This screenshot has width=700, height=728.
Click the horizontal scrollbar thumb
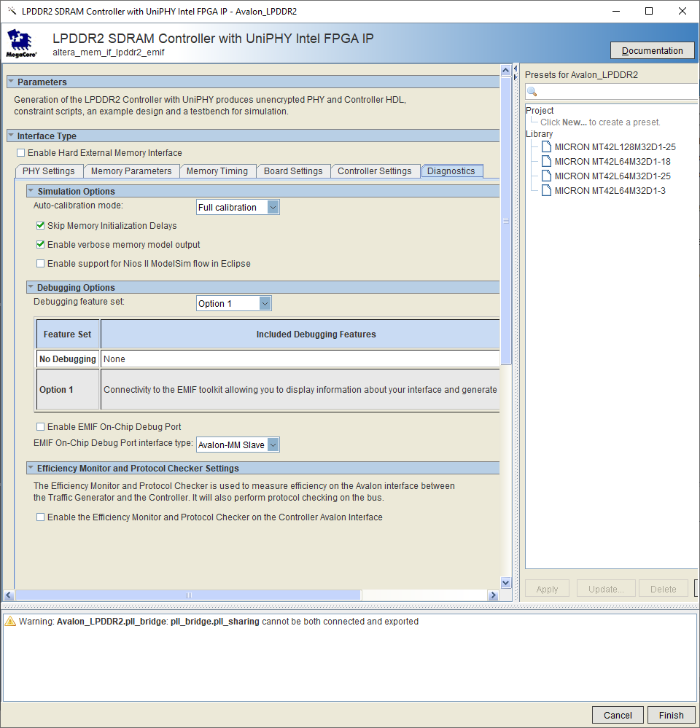188,595
